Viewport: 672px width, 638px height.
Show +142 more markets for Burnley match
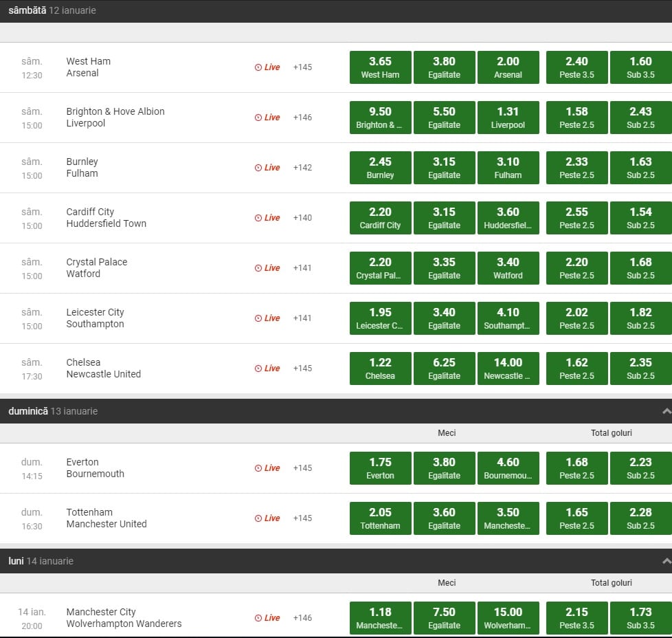pos(302,168)
